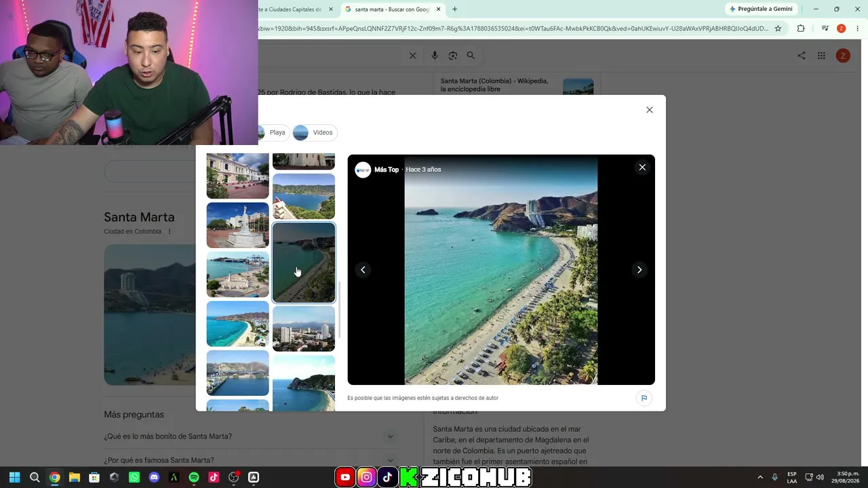The width and height of the screenshot is (868, 488).
Task: Open WhatsApp from the taskbar
Action: 134,477
